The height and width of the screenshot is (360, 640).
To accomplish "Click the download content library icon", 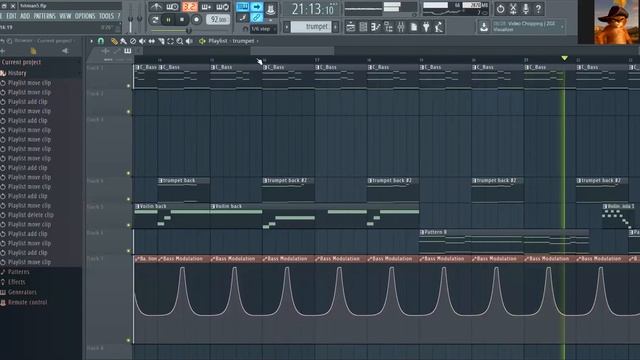I will (x=484, y=27).
